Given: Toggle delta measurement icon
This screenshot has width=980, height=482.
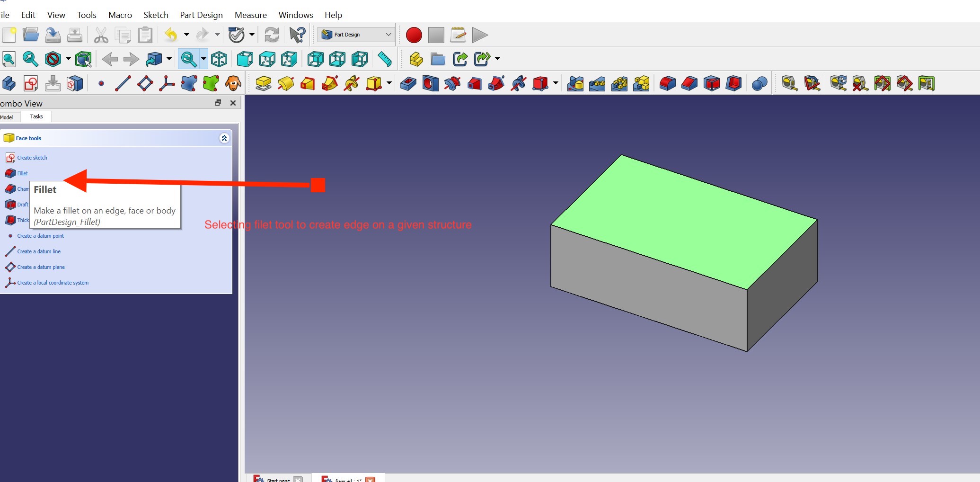Looking at the screenshot, I should 927,84.
